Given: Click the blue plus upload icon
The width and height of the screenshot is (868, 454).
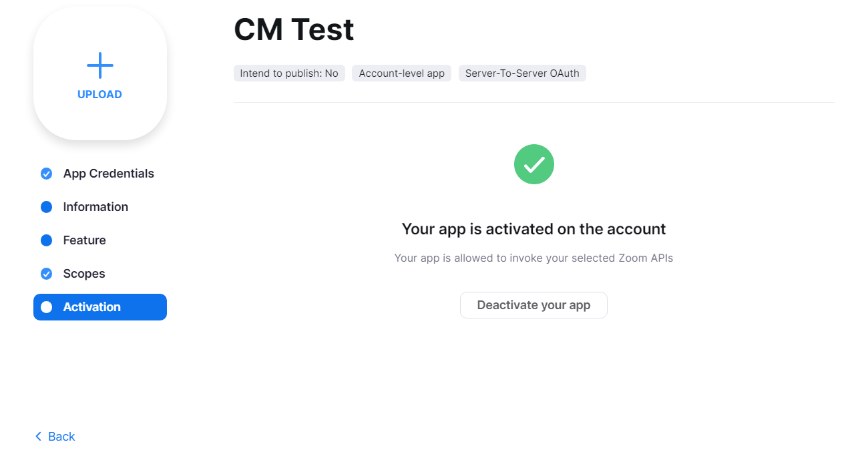Looking at the screenshot, I should [100, 65].
